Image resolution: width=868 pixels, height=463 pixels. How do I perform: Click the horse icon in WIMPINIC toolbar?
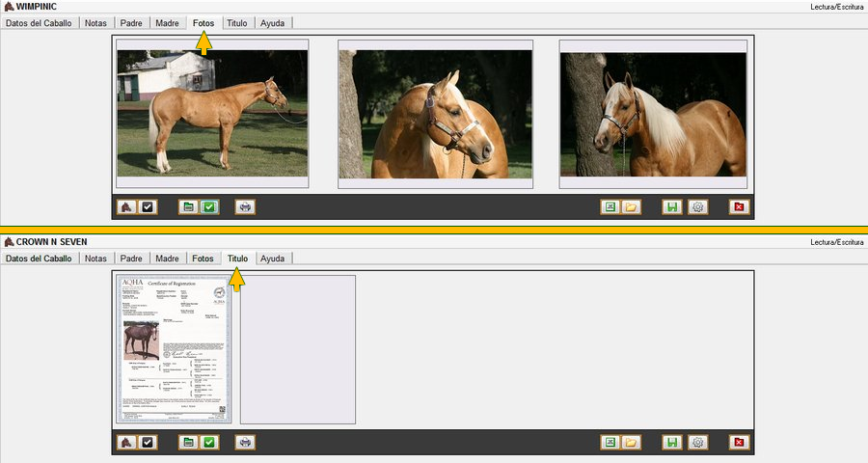pos(126,207)
